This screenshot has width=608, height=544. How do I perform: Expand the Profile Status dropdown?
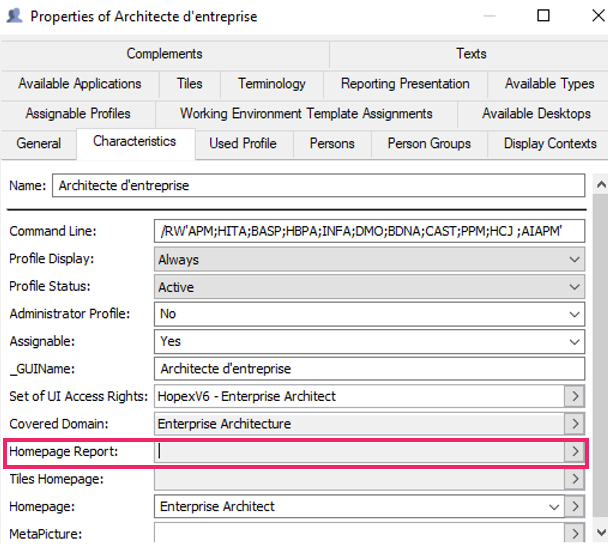pos(369,287)
